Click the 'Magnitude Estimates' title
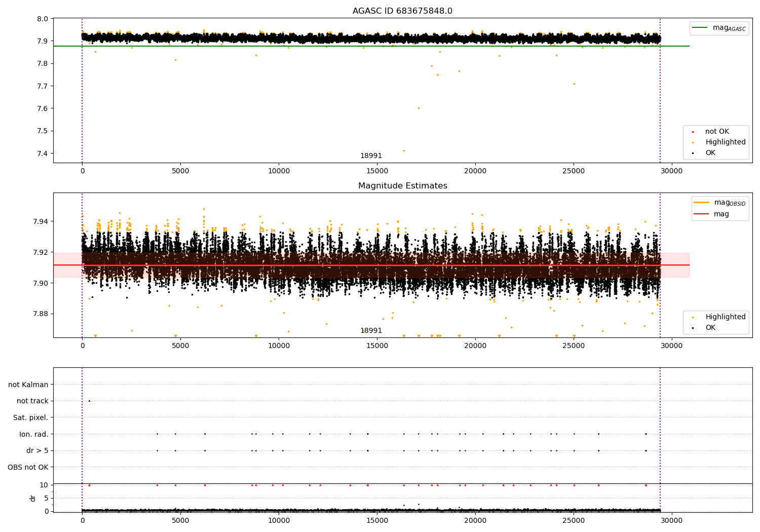The height and width of the screenshot is (532, 760). pyautogui.click(x=402, y=186)
